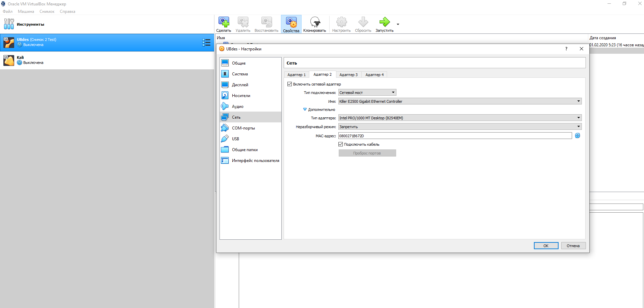Open the Тип подключения dropdown
This screenshot has width=644, height=308.
pyautogui.click(x=367, y=93)
